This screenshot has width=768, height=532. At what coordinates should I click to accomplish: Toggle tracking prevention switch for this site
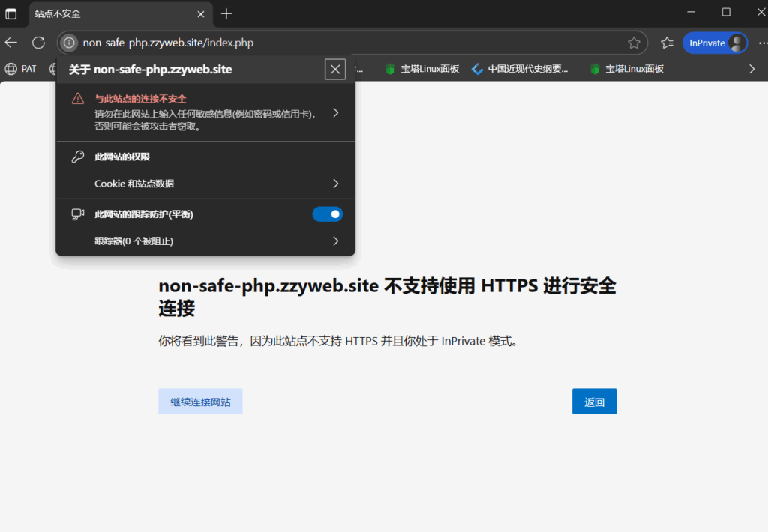(x=327, y=214)
